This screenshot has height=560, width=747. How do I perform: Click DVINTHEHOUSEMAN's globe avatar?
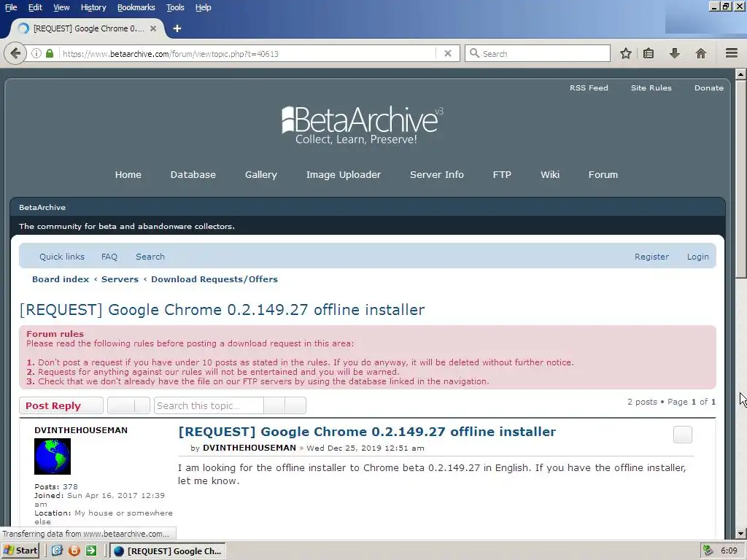(x=53, y=456)
